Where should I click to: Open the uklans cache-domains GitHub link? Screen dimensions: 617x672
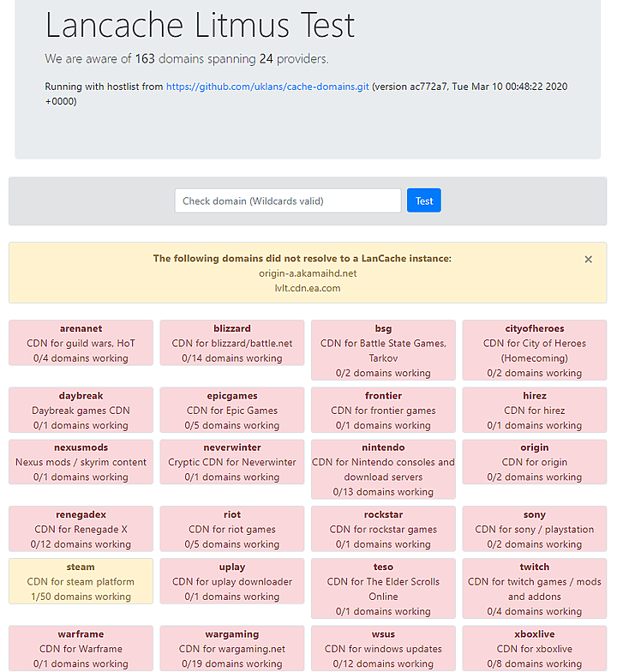267,87
